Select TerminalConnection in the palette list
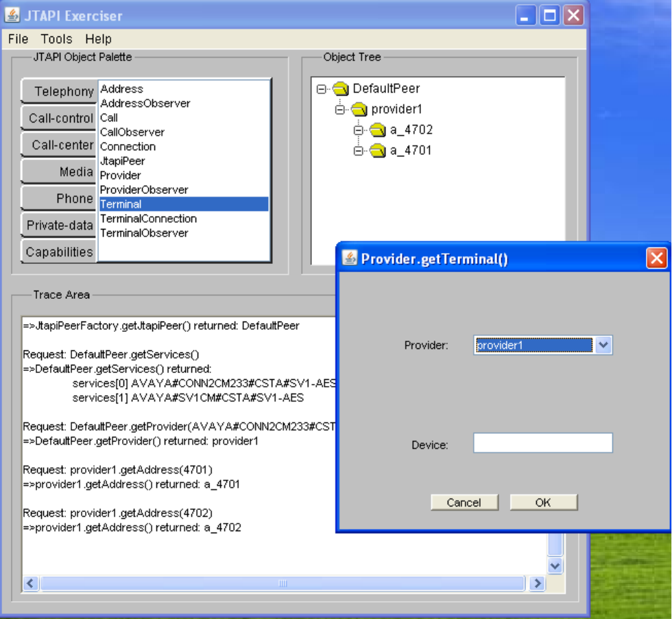 [184, 219]
